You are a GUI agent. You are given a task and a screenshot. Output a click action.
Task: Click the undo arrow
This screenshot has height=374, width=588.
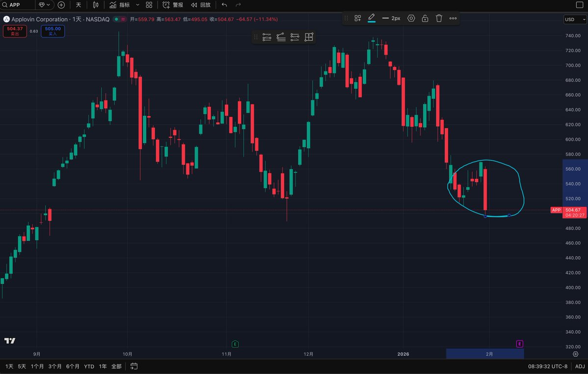[x=224, y=5]
